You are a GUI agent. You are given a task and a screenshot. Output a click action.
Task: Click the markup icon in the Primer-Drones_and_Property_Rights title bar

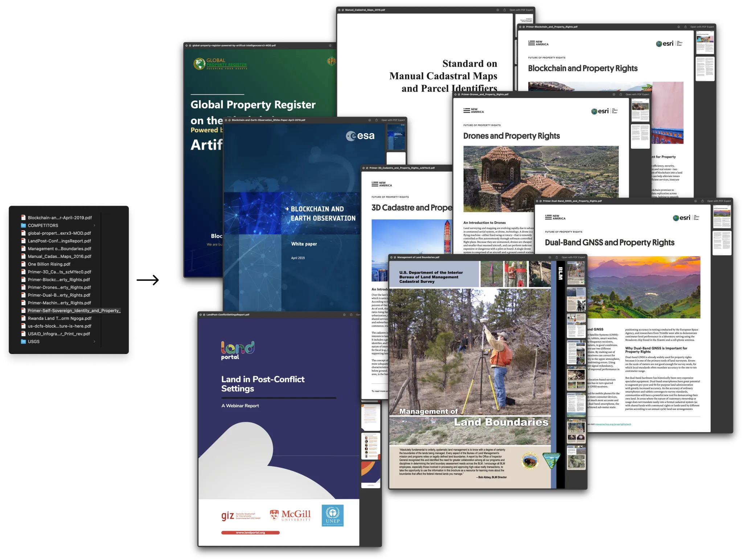pyautogui.click(x=614, y=95)
